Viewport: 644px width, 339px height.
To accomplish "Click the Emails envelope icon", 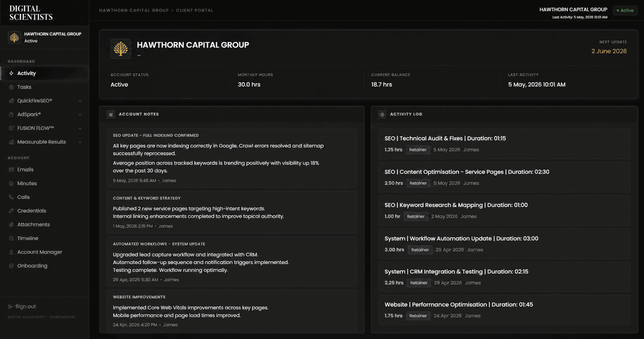I will tap(11, 169).
